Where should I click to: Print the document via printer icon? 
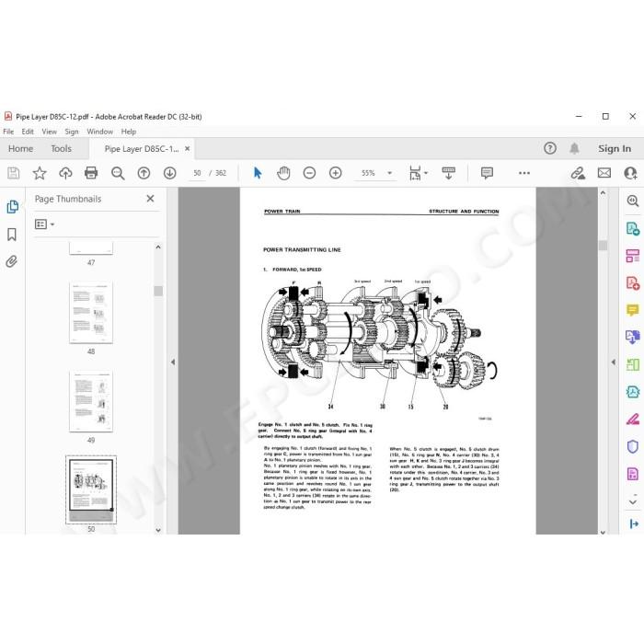(x=91, y=173)
